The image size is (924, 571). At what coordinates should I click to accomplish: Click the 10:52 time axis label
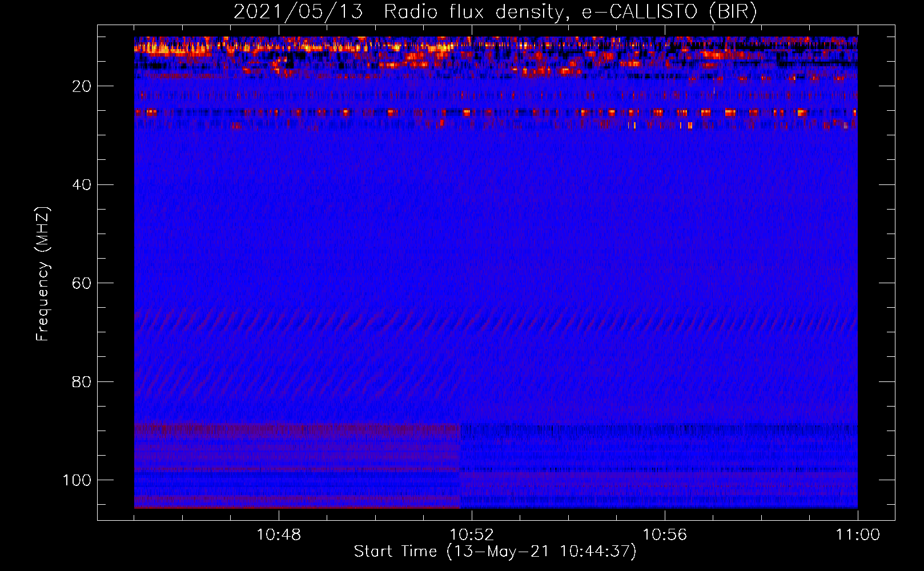(x=472, y=535)
